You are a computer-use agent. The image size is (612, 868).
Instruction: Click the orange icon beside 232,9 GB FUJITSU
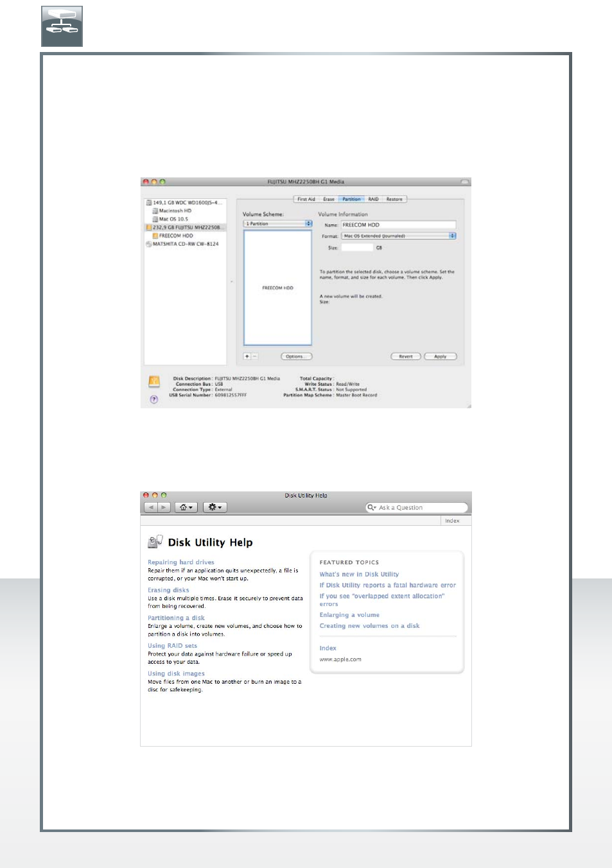(x=149, y=227)
